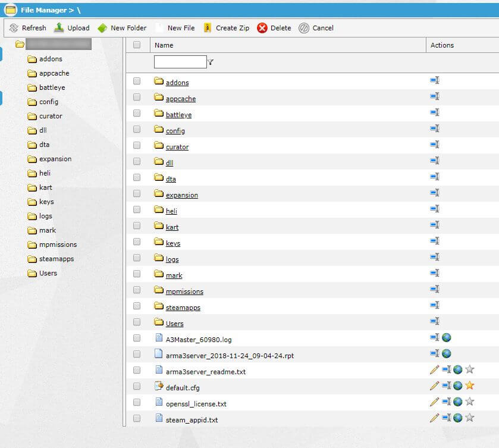This screenshot has width=499, height=448.
Task: Select the checkbox for default.cfg
Action: pos(137,386)
